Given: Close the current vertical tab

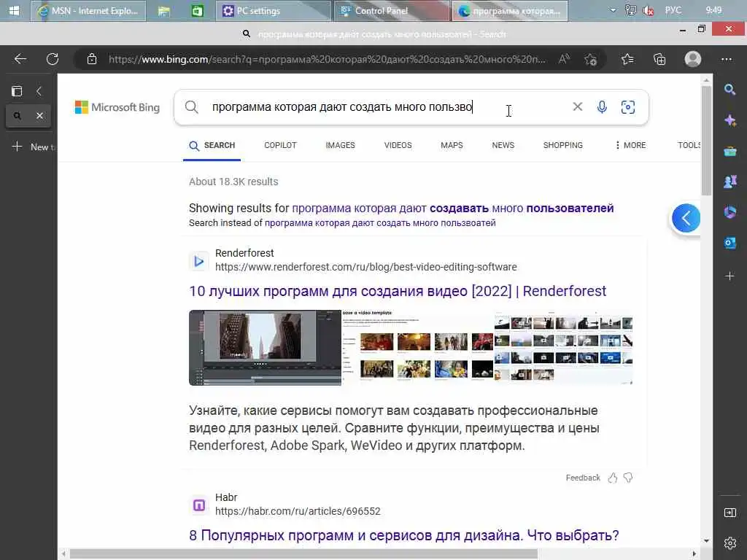Looking at the screenshot, I should 39,116.
